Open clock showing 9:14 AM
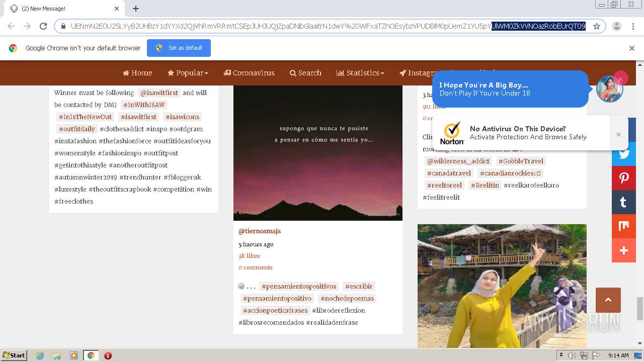The height and width of the screenshot is (362, 644). (618, 355)
